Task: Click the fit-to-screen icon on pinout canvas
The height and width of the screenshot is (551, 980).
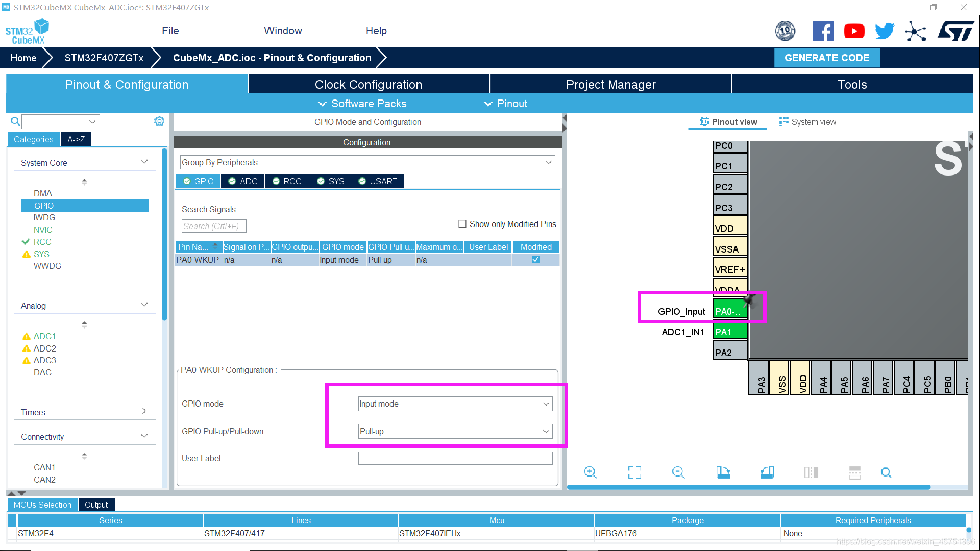Action: click(633, 472)
